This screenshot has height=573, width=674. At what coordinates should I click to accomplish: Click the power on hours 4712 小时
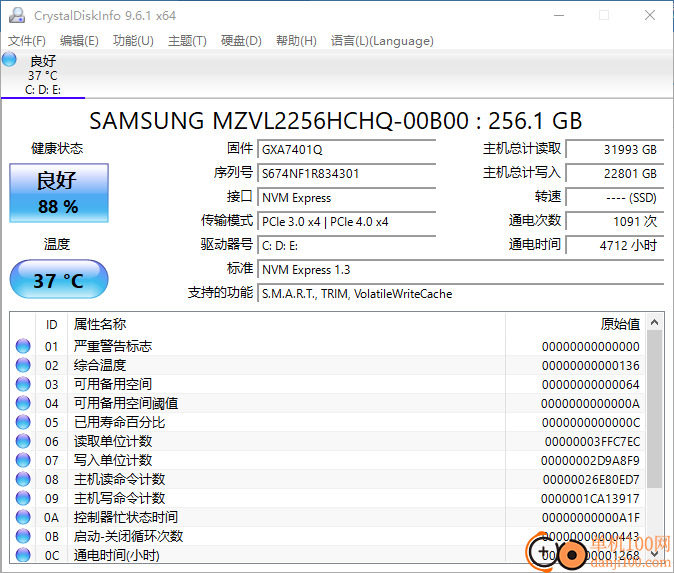tap(615, 245)
